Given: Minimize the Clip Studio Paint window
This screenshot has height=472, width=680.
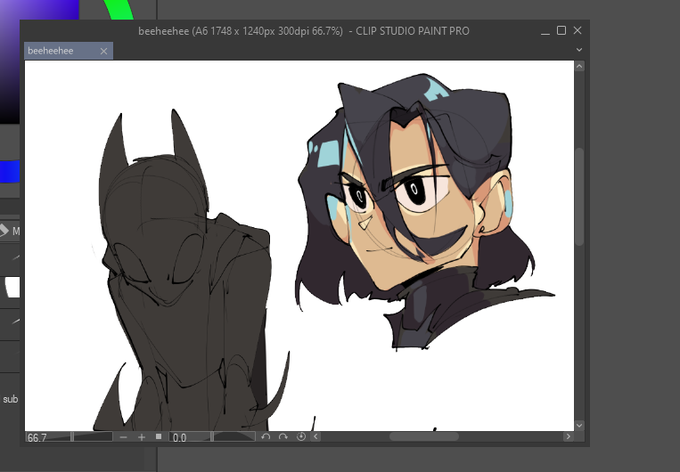Looking at the screenshot, I should [x=546, y=32].
